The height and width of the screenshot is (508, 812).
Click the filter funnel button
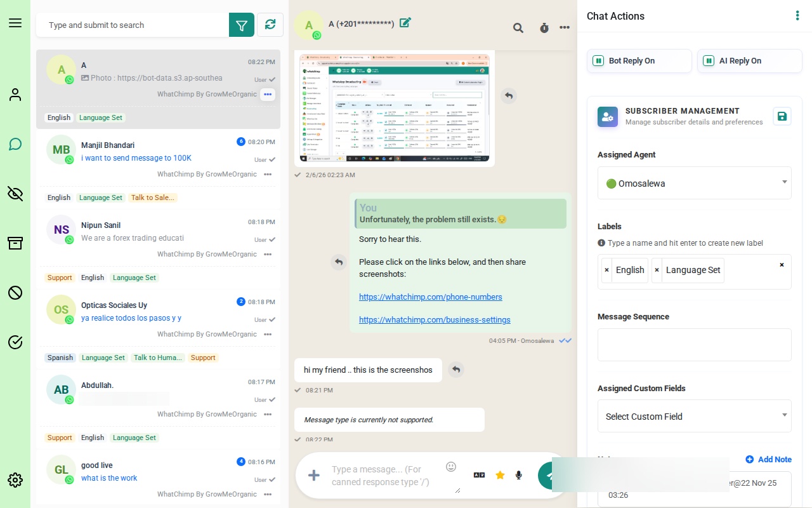[242, 25]
